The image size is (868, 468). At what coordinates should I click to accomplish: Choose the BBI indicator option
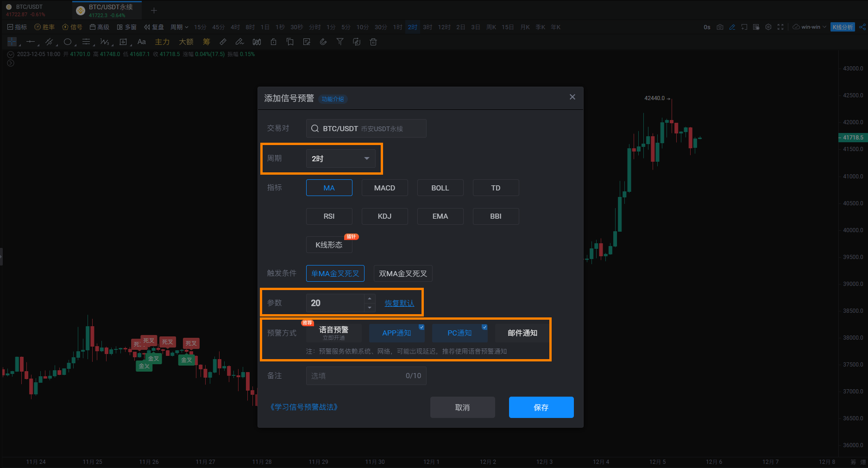pos(496,216)
